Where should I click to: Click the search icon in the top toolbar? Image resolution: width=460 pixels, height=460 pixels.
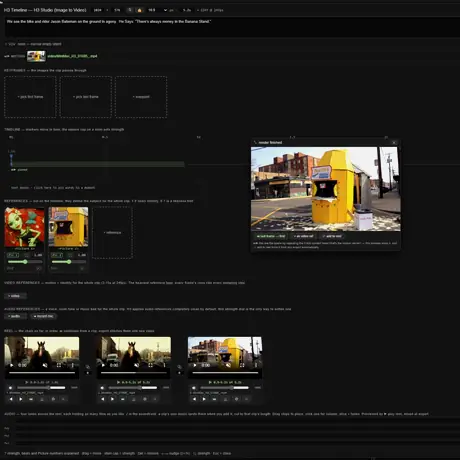[x=130, y=10]
